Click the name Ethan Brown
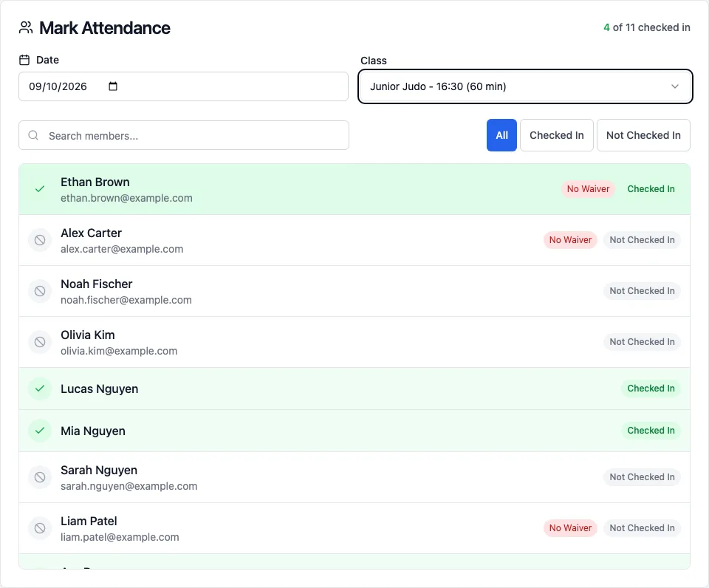Viewport: 709px width, 588px height. (x=95, y=182)
